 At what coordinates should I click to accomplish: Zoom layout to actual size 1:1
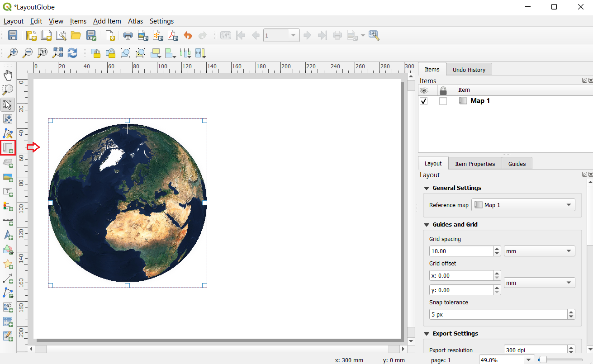pos(42,53)
